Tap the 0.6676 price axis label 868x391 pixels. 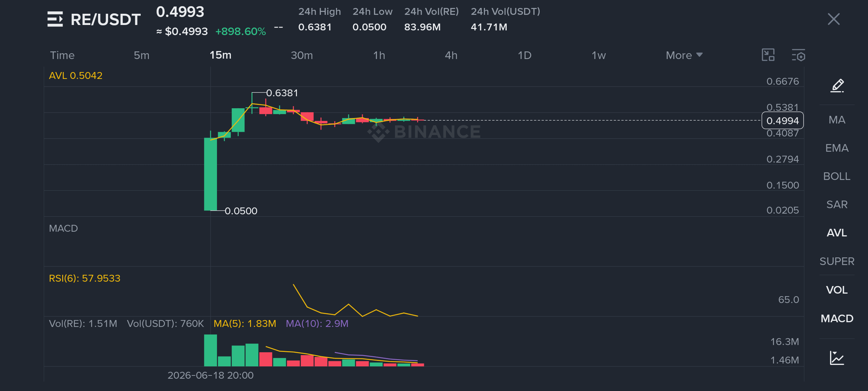tap(783, 81)
